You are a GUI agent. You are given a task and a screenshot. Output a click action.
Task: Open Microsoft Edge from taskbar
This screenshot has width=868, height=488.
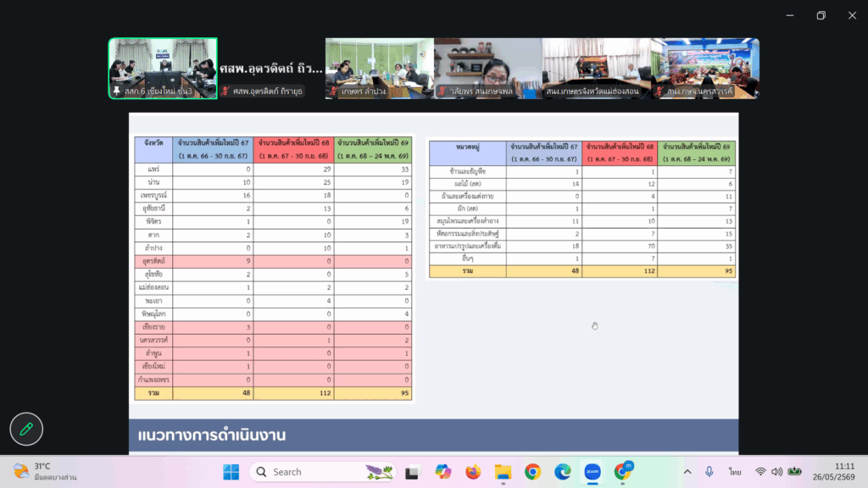coord(563,472)
